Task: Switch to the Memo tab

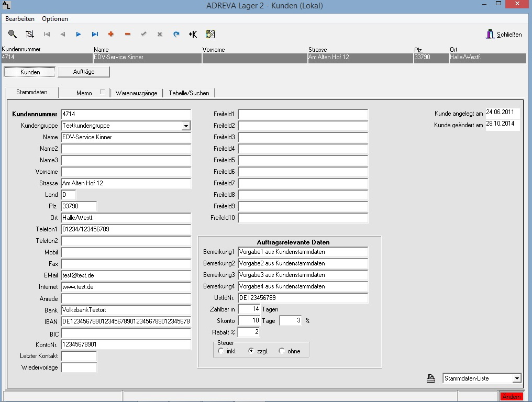Action: [x=84, y=93]
